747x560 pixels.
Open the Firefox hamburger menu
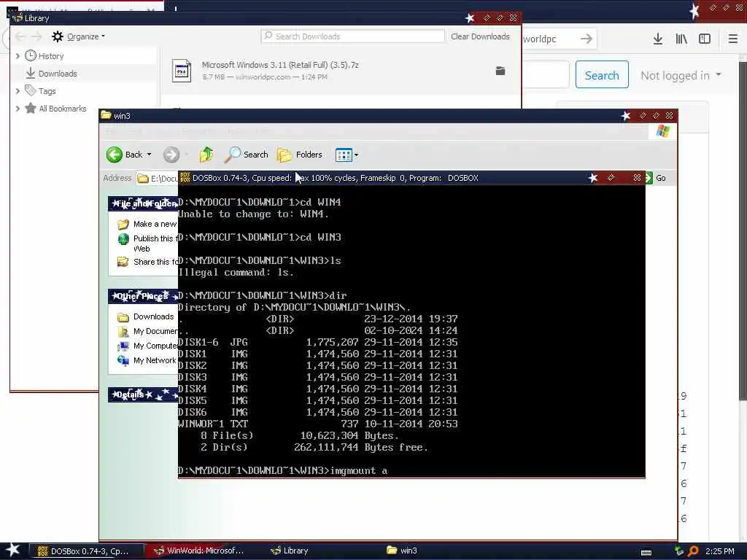(733, 39)
